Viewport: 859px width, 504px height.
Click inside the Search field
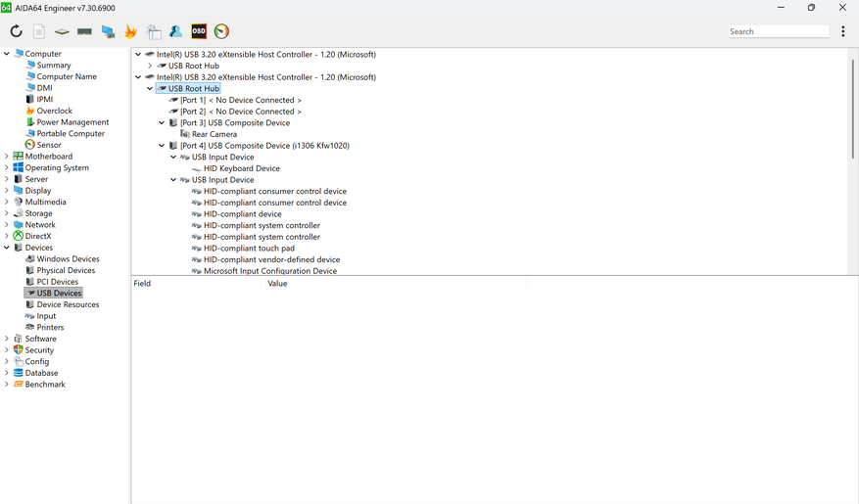[779, 31]
